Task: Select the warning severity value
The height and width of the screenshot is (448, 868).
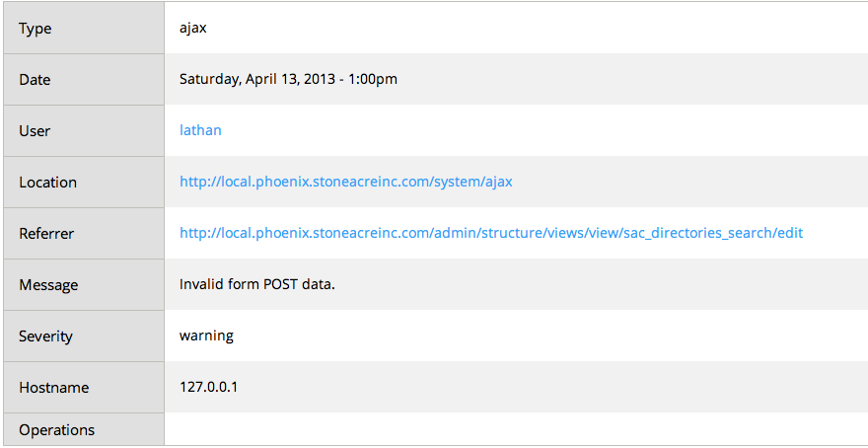Action: tap(206, 336)
